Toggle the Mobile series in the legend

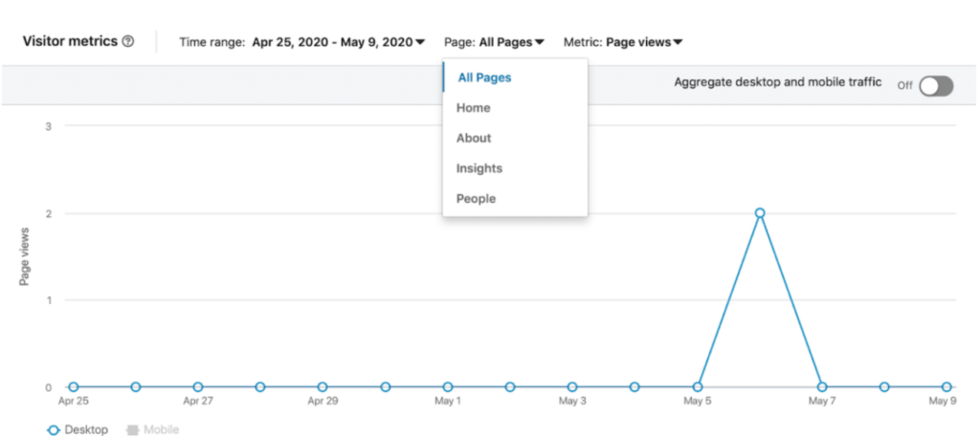153,430
